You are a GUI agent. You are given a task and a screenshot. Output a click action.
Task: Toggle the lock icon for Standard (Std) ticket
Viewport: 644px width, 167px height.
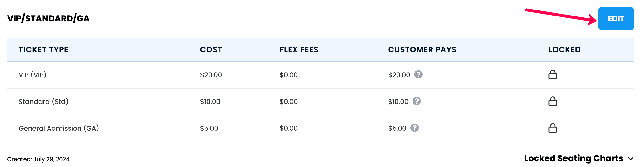(553, 101)
